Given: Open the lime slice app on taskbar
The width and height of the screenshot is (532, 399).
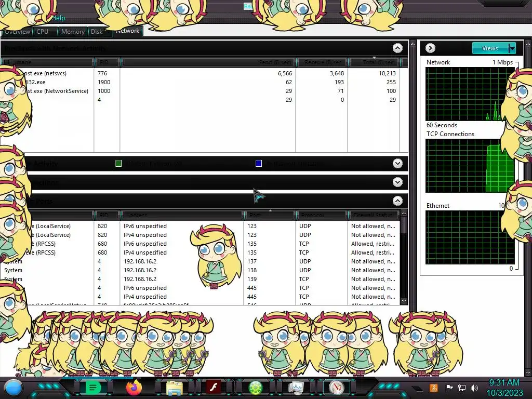Looking at the screenshot, I should click(x=256, y=388).
